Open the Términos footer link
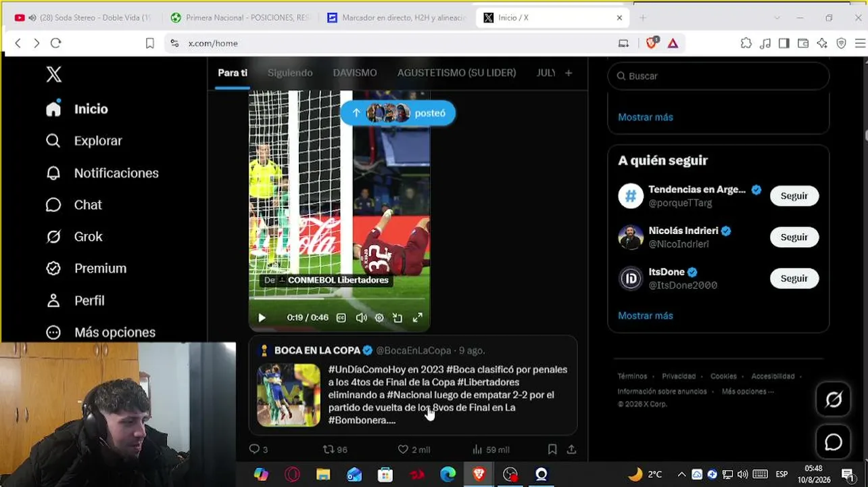Image resolution: width=868 pixels, height=487 pixels. (x=632, y=376)
